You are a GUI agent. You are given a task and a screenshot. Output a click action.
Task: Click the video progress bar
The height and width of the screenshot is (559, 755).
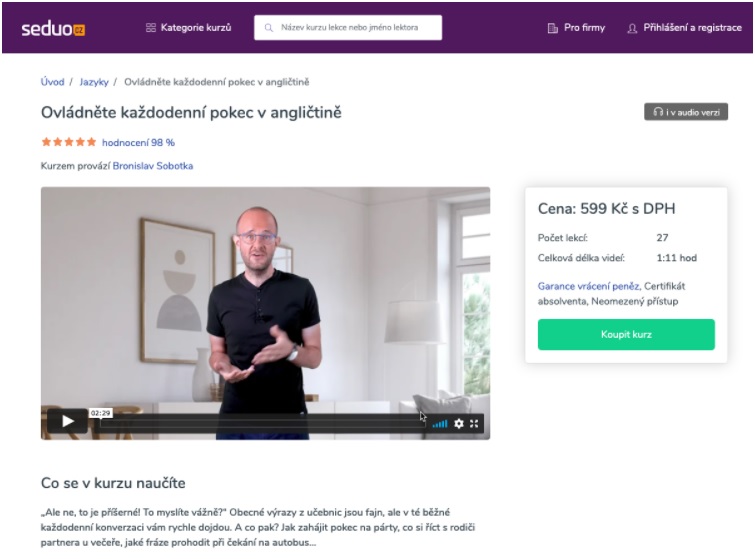pyautogui.click(x=260, y=423)
